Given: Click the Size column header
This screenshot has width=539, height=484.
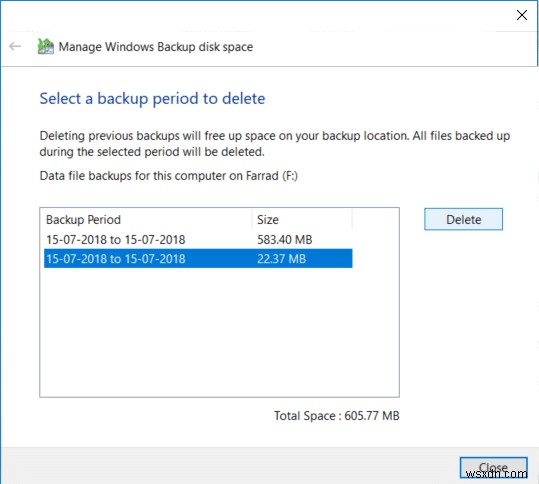Looking at the screenshot, I should click(302, 220).
